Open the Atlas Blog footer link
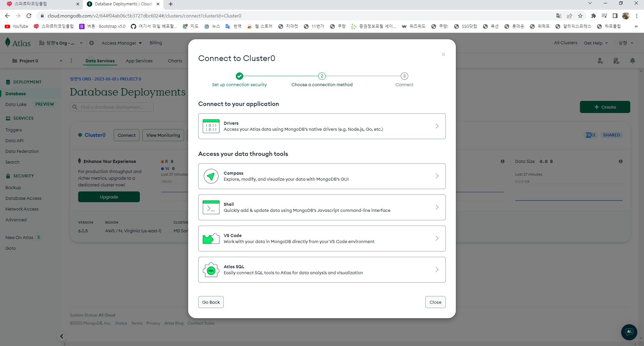 [174, 323]
